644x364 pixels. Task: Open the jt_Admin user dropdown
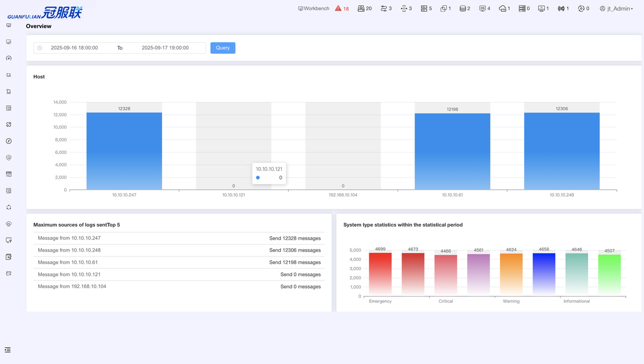[616, 9]
